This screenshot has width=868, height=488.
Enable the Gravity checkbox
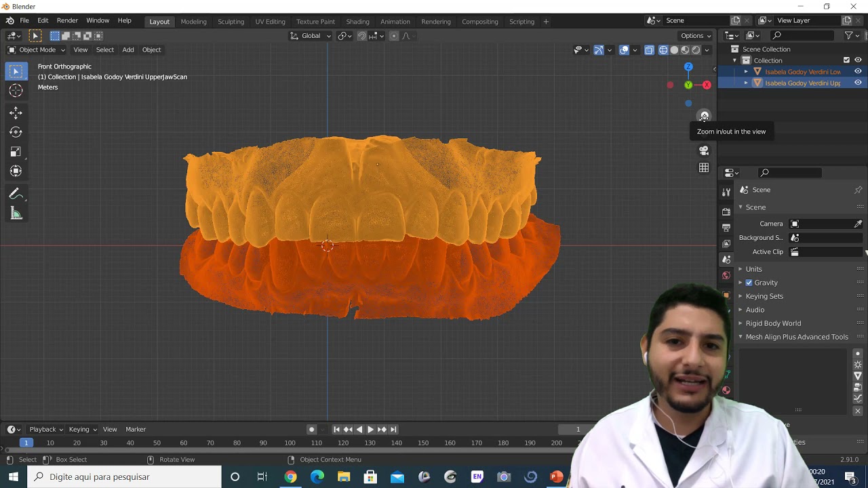tap(749, 283)
